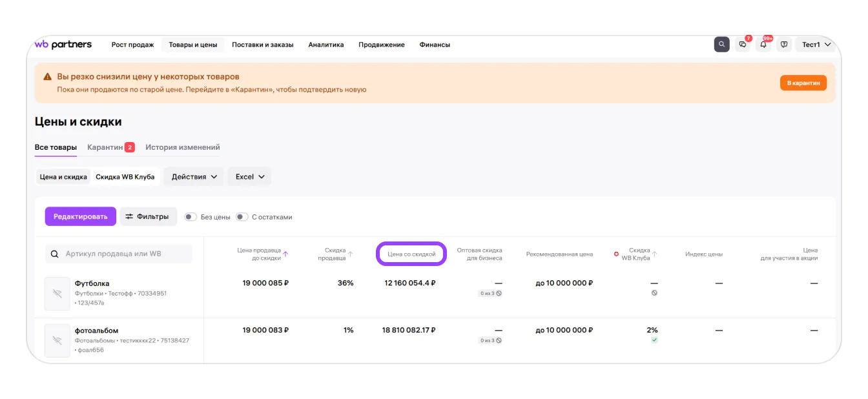Click the warning triangle in the banner

tap(47, 77)
